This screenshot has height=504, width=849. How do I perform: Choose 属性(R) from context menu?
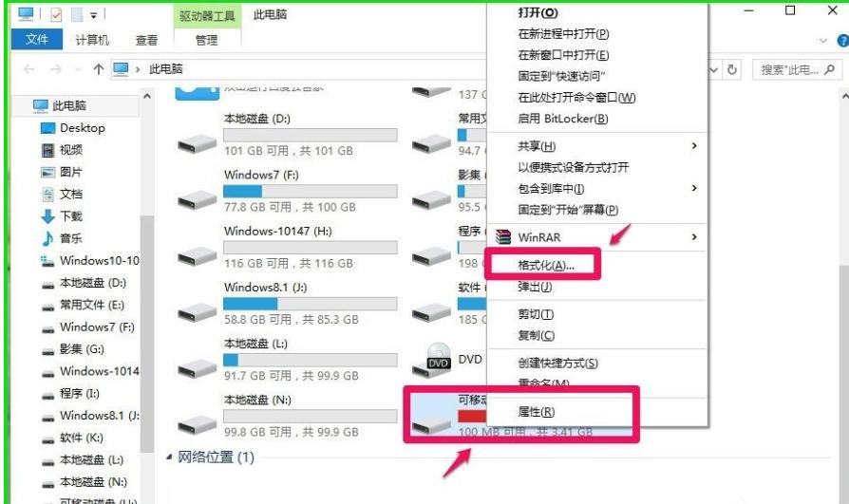click(536, 412)
